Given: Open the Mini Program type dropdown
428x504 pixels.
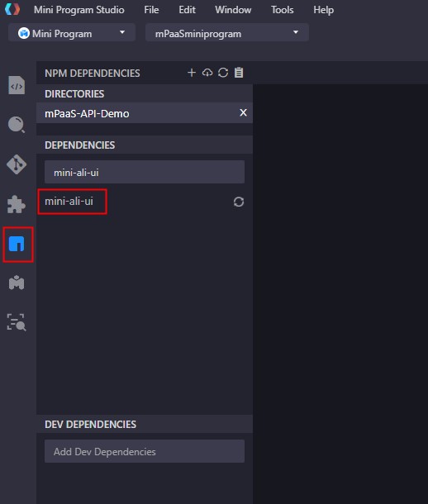Looking at the screenshot, I should pos(72,32).
